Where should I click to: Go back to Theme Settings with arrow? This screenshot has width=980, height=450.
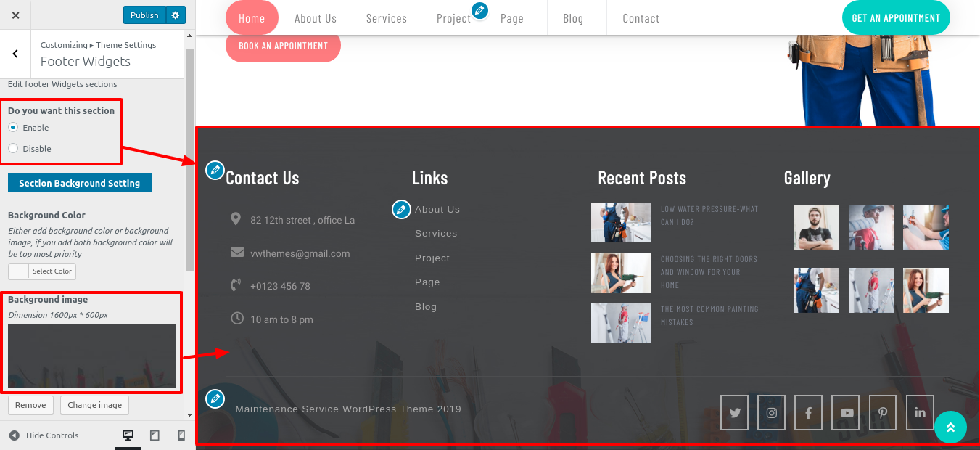click(15, 54)
